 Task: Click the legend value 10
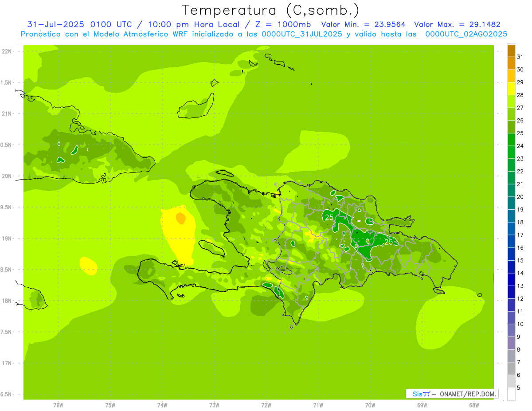[520, 324]
